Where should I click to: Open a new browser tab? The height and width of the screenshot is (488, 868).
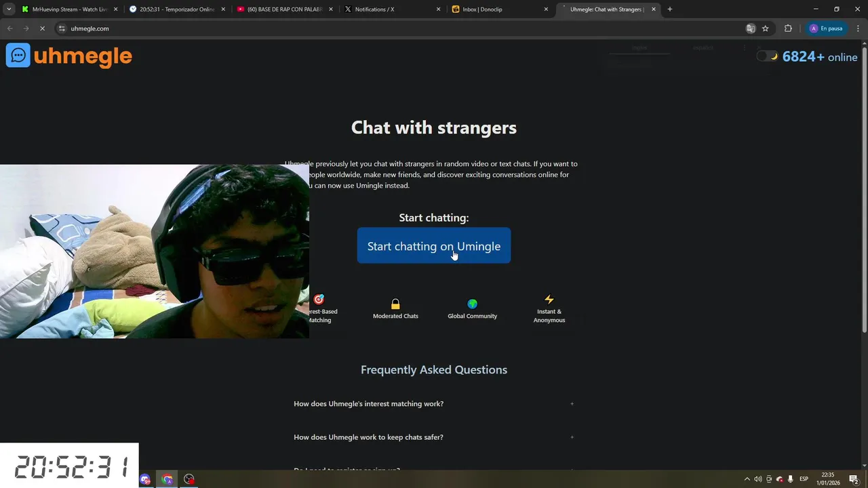670,9
